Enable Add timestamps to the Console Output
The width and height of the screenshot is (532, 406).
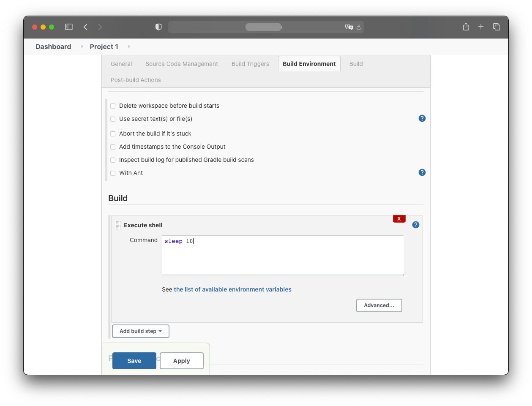tap(113, 147)
